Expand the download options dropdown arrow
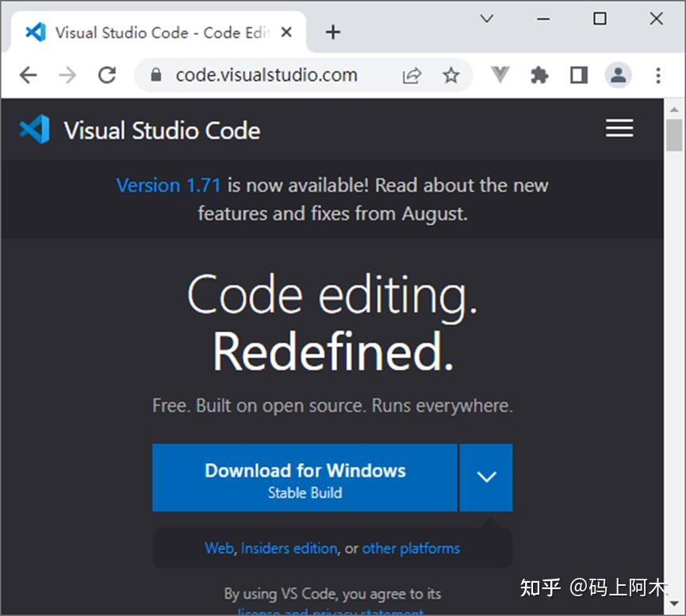 tap(486, 478)
